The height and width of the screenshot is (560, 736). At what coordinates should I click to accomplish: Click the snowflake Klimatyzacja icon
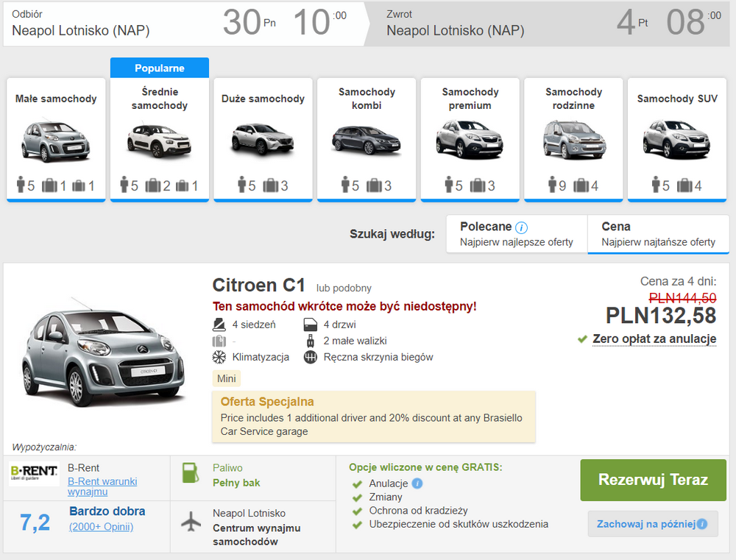pos(219,357)
